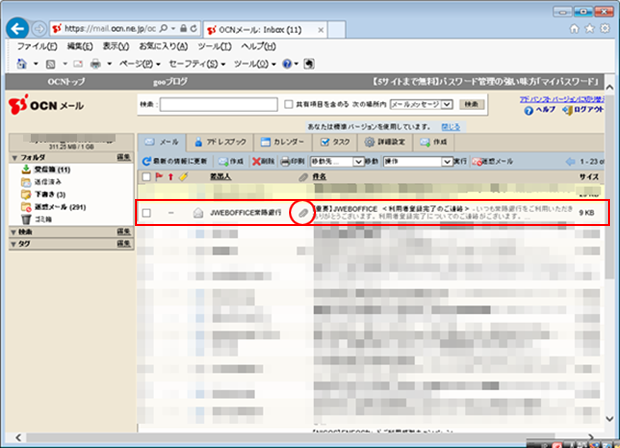Screen dimensions: 620x448
Task: Open the 表示(V) menu
Action: click(115, 46)
